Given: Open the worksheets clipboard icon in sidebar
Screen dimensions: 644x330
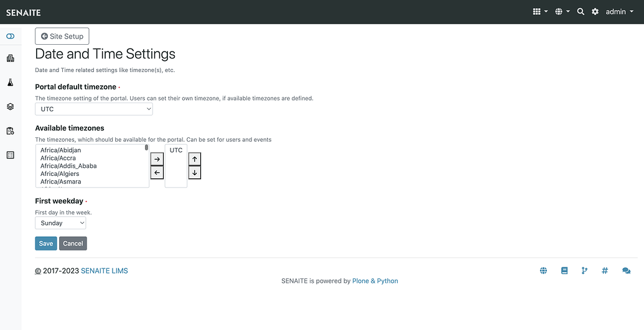Looking at the screenshot, I should [11, 131].
